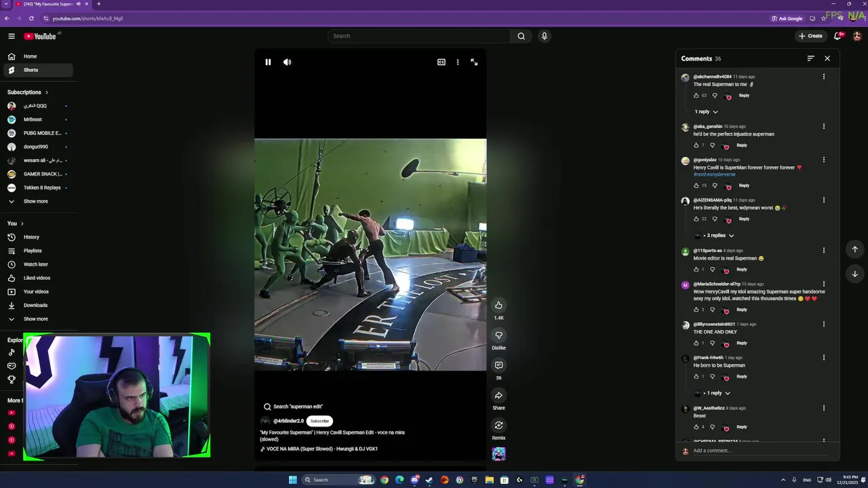The image size is (868, 488).
Task: Open the VOCE NA MIRA sound link
Action: pyautogui.click(x=319, y=449)
